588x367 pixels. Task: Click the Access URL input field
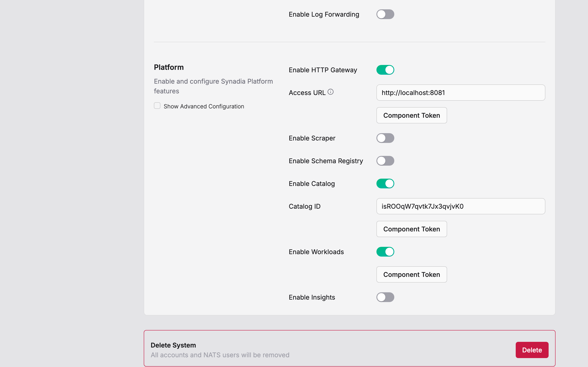pos(460,93)
